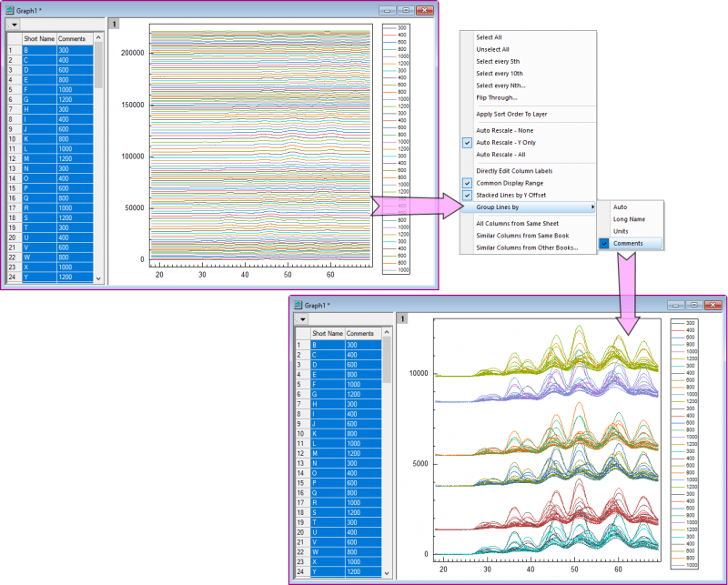Click the Graph1 icon on bottom window title bar
The image size is (728, 585).
tap(298, 304)
